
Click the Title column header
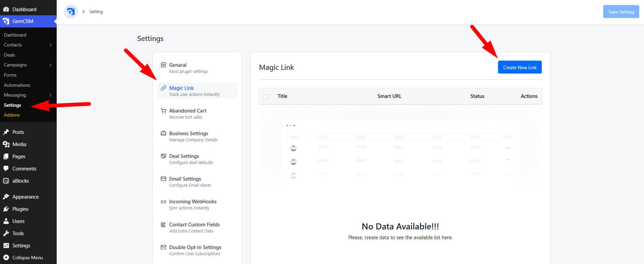(282, 96)
